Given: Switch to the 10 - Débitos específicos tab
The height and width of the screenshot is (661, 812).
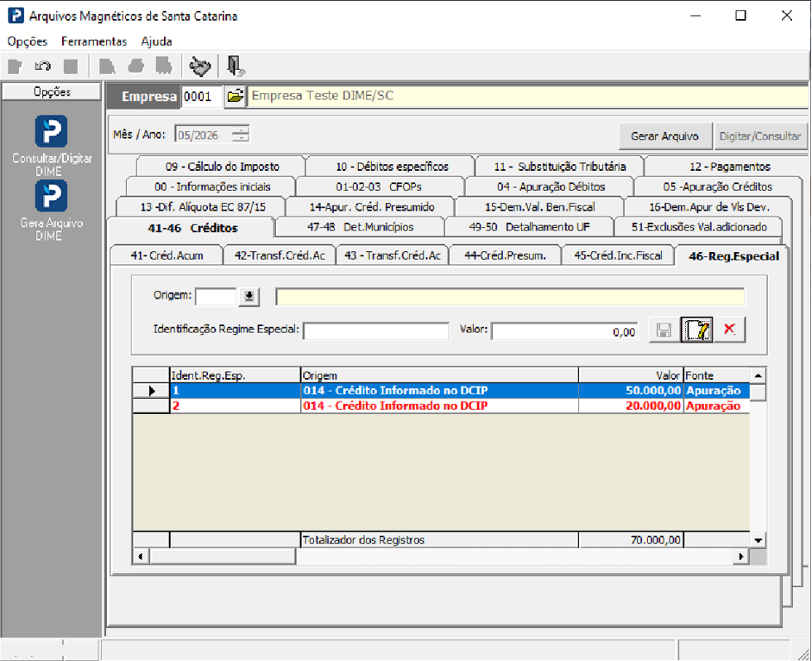Looking at the screenshot, I should pyautogui.click(x=392, y=167).
